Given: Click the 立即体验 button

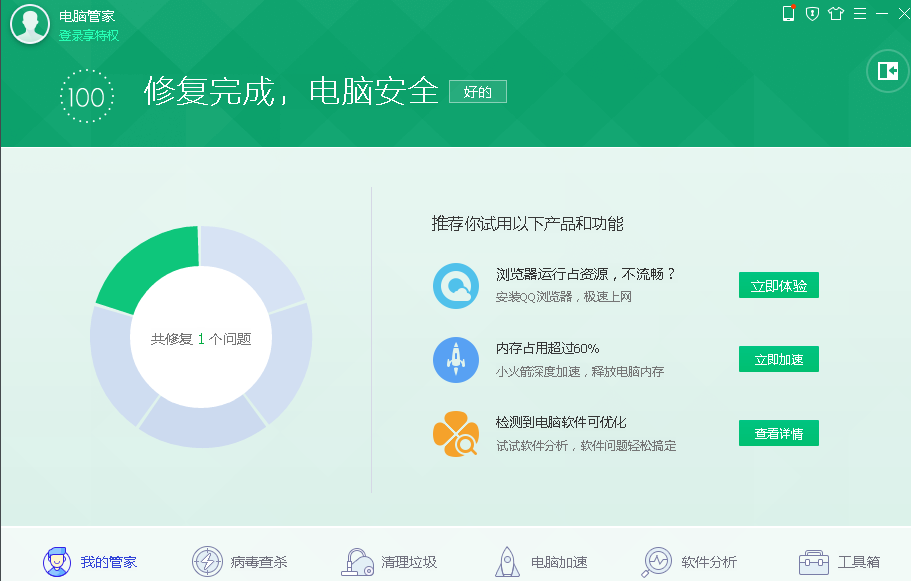Looking at the screenshot, I should point(779,285).
